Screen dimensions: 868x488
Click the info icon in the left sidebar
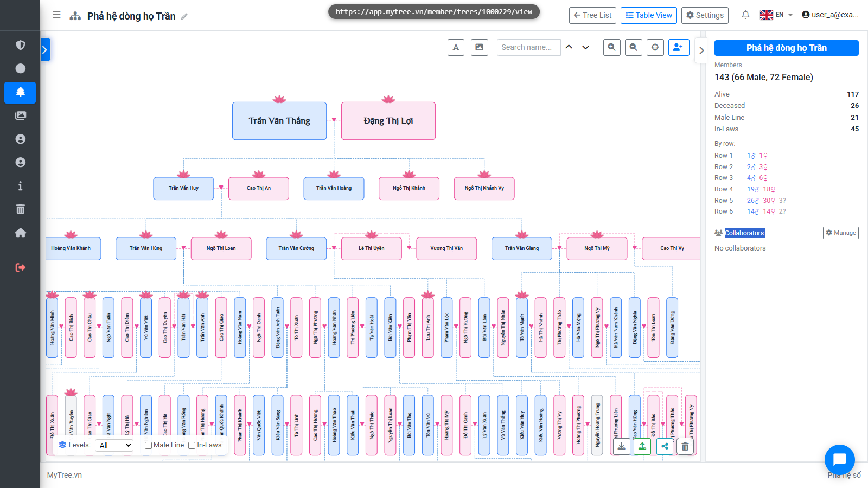20,186
